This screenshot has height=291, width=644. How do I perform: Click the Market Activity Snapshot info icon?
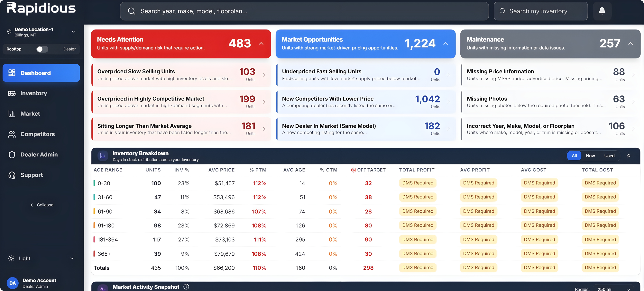click(186, 287)
